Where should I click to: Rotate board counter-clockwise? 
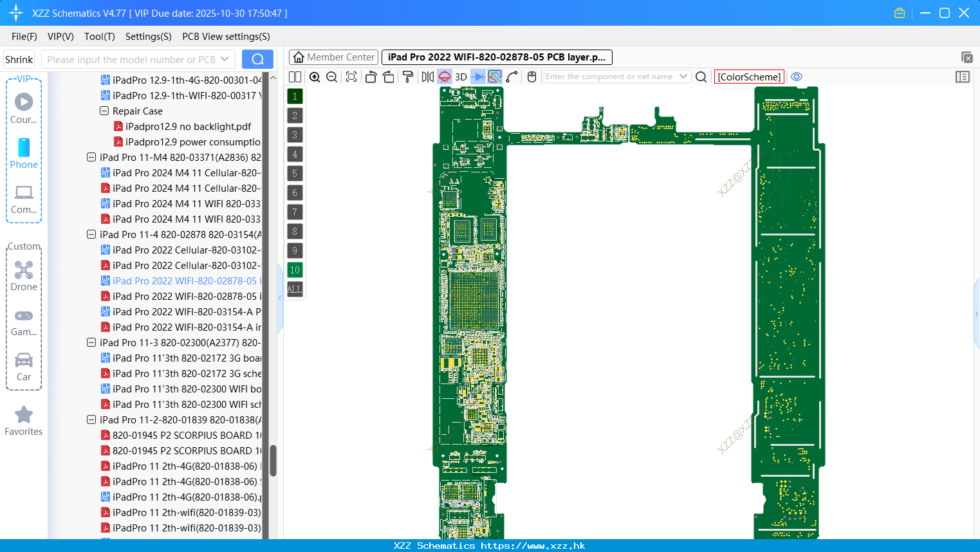coord(371,77)
